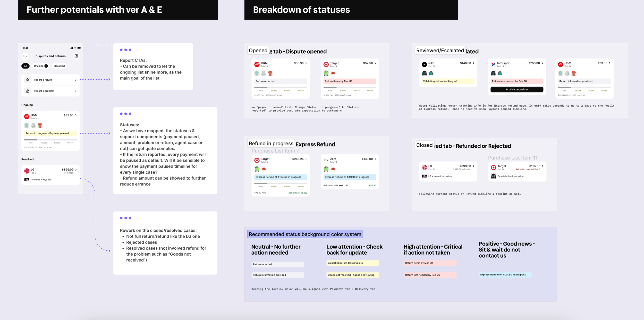Viewport: 644px width, 320px height.
Task: Click the red cap thumbnail on the Zara card
Action: 333,169
